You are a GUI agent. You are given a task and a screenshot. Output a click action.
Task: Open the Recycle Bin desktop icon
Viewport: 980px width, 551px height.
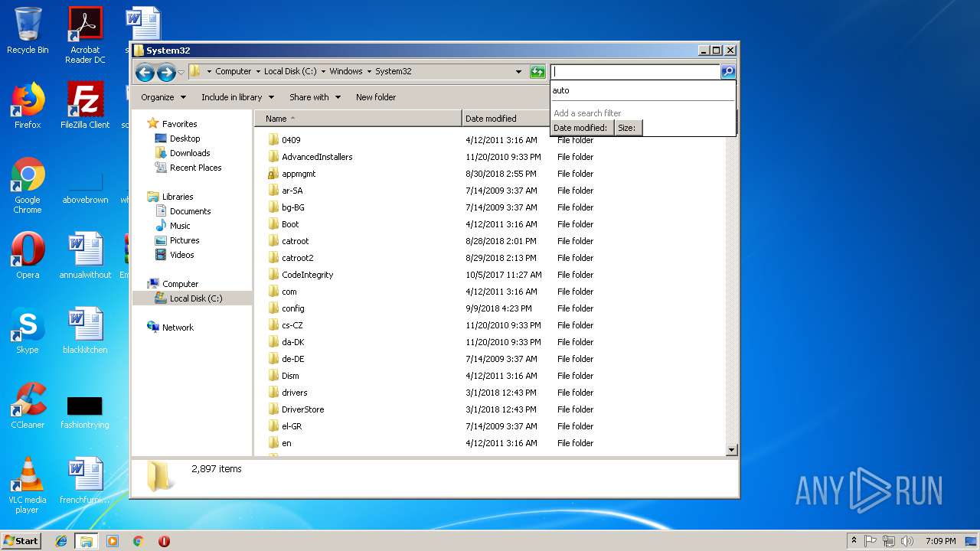28,31
